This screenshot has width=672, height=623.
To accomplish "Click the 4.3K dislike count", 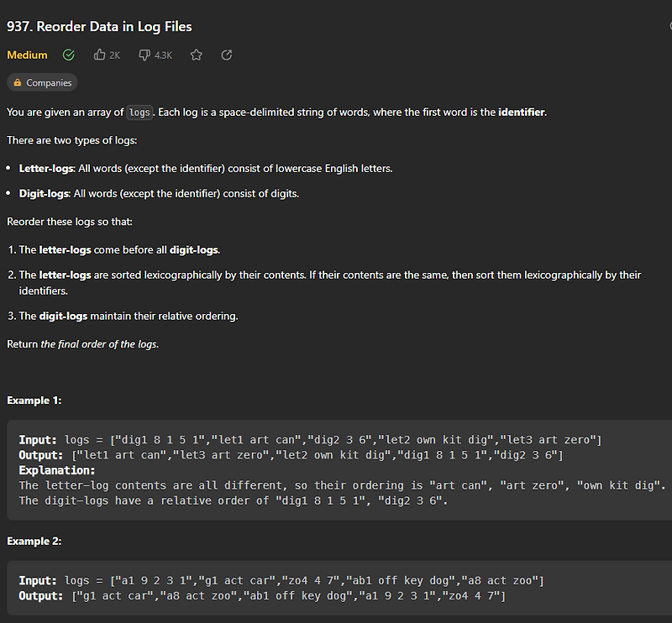I will (x=163, y=55).
